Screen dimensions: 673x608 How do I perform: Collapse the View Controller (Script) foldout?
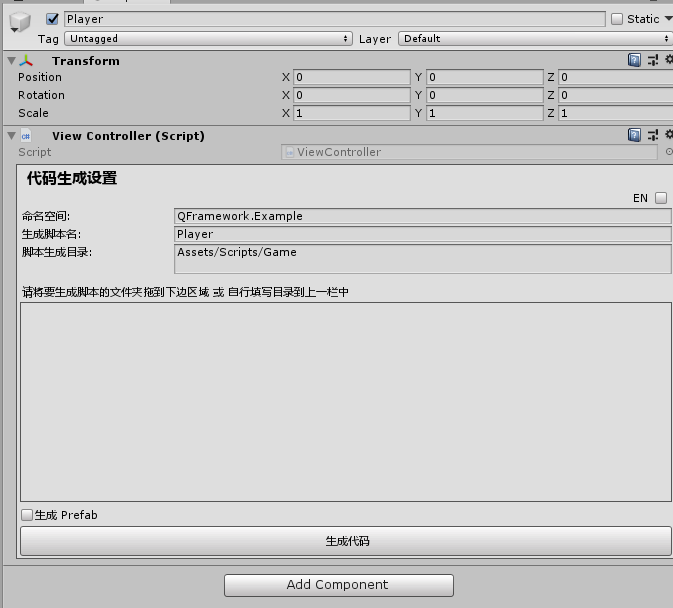click(x=12, y=136)
